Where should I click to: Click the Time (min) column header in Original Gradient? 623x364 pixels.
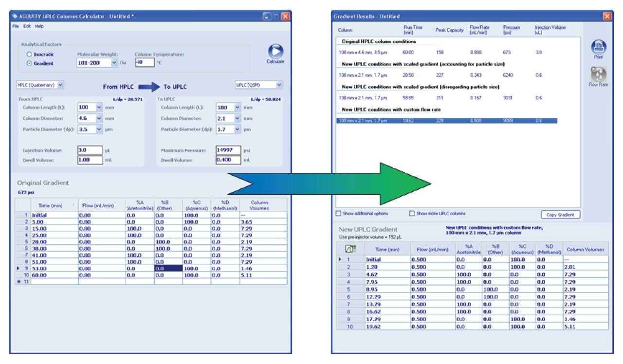(55, 205)
